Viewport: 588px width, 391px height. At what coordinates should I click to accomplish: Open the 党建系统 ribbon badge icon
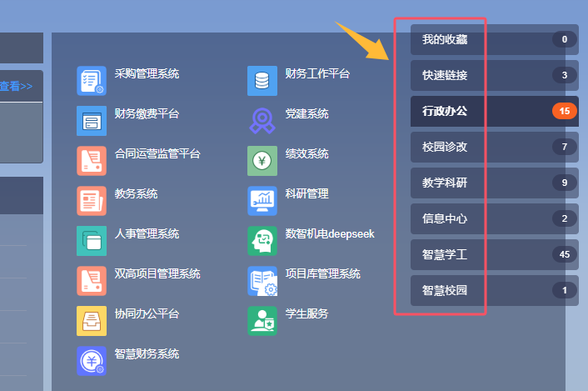click(262, 121)
